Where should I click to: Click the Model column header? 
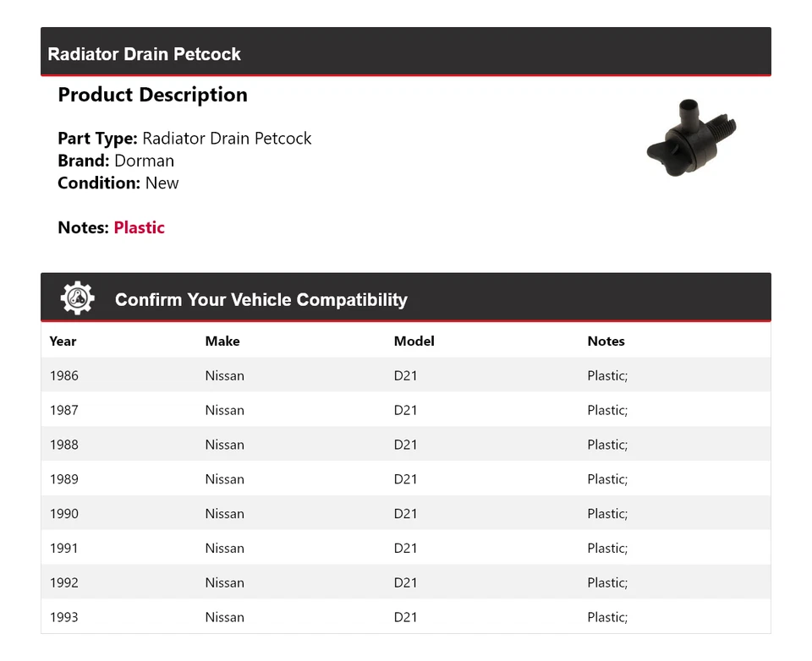point(414,341)
